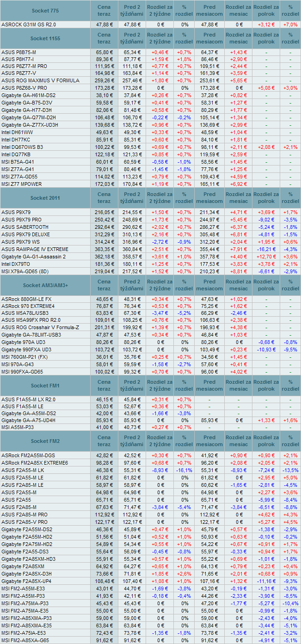Select Gigabyte GA-Q77M-D2H product name

tap(28, 117)
